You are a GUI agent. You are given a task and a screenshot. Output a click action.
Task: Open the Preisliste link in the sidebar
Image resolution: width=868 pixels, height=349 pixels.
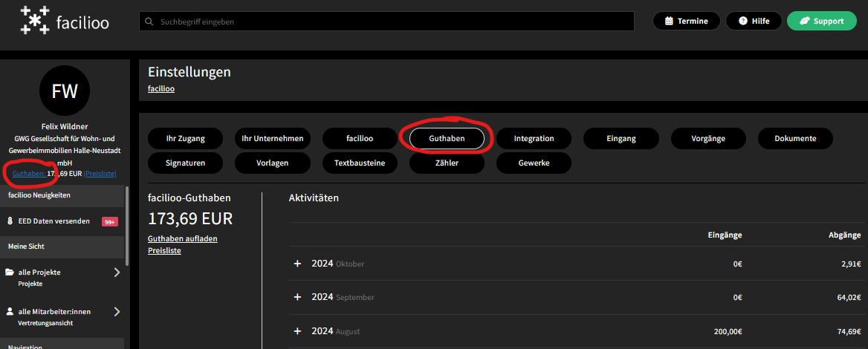100,173
